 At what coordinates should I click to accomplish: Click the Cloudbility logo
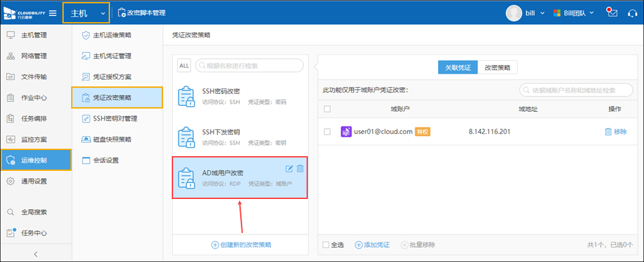24,13
